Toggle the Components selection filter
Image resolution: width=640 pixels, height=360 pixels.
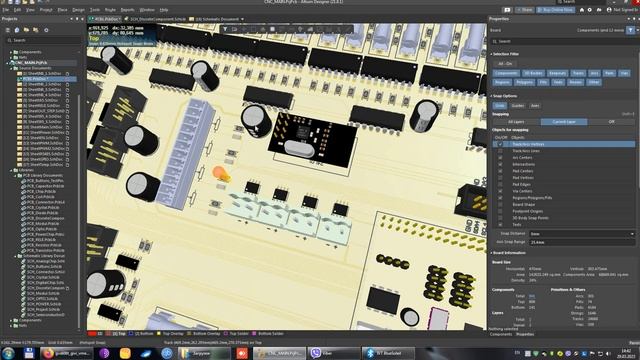tap(506, 73)
